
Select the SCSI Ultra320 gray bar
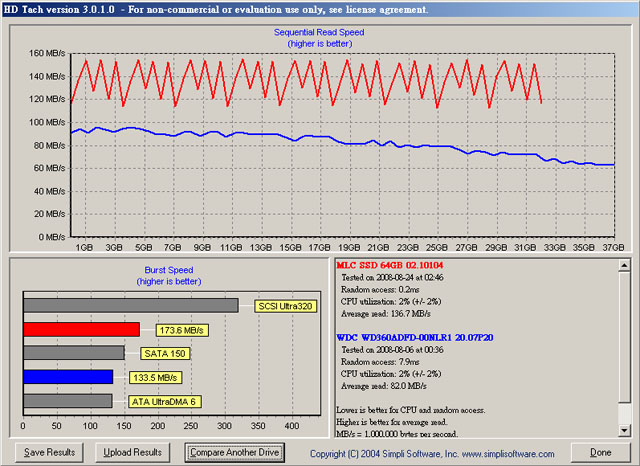tap(130, 305)
